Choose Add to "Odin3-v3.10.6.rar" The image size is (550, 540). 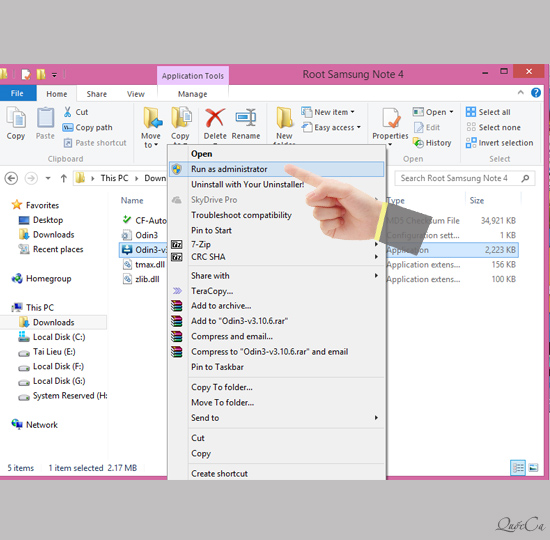tap(276, 321)
